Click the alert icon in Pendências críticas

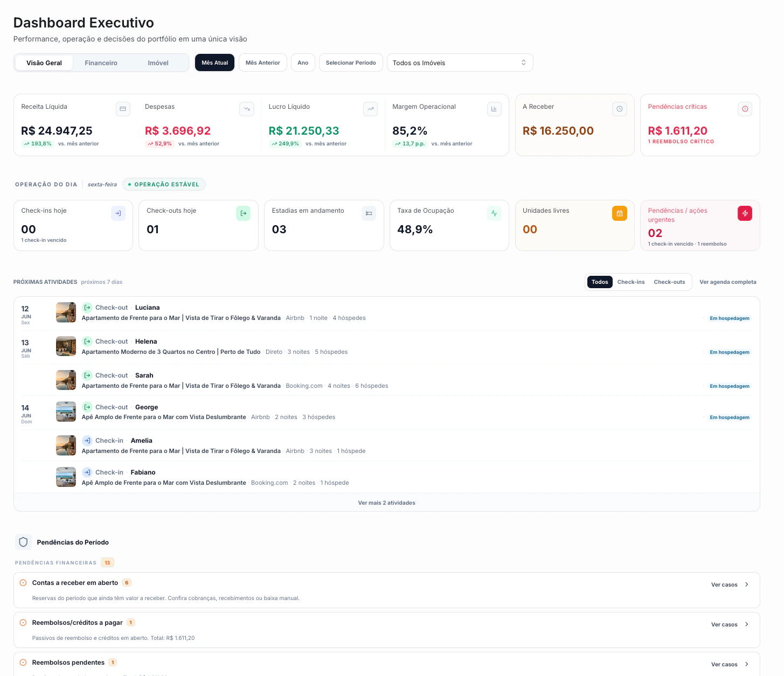click(745, 109)
